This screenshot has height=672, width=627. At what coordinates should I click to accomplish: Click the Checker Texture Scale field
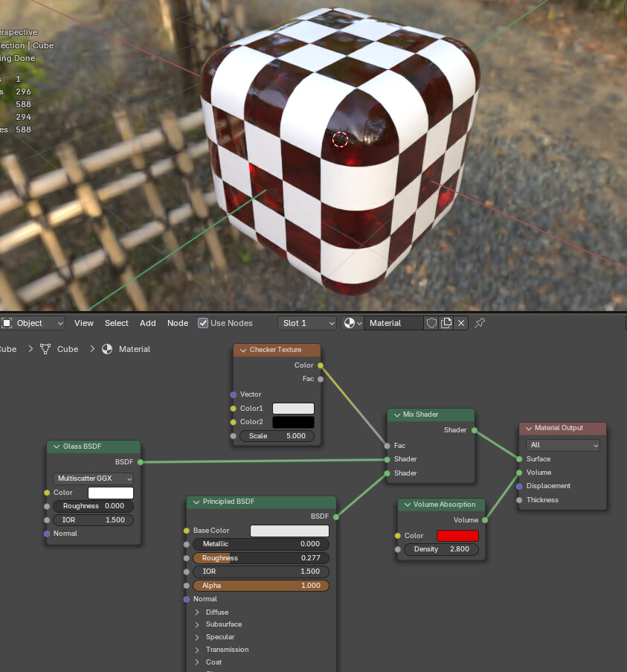pyautogui.click(x=277, y=436)
